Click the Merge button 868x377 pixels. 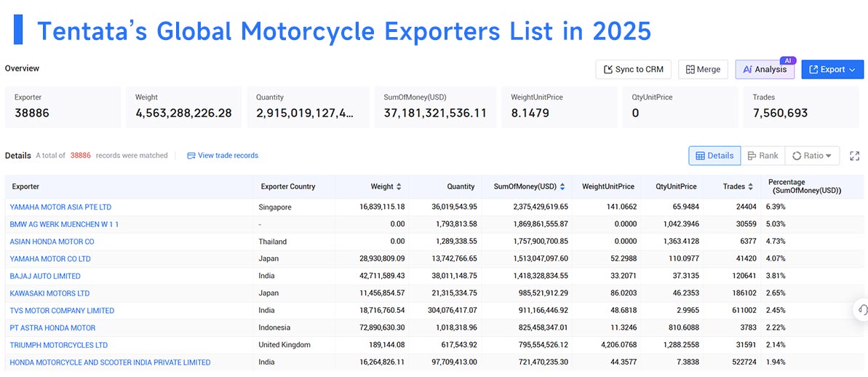pyautogui.click(x=703, y=70)
